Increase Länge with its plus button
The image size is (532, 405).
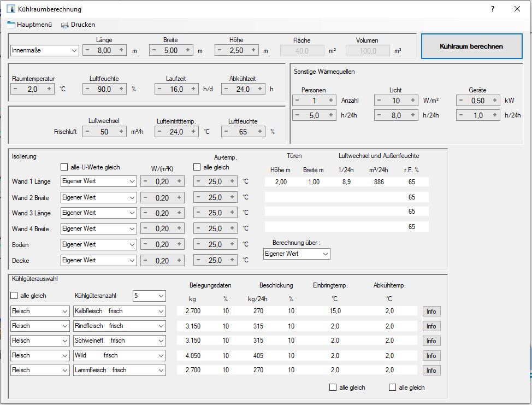[121, 50]
